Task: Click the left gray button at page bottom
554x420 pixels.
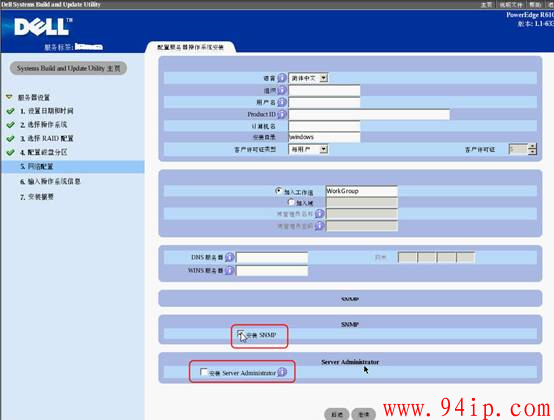Action: coord(337,414)
